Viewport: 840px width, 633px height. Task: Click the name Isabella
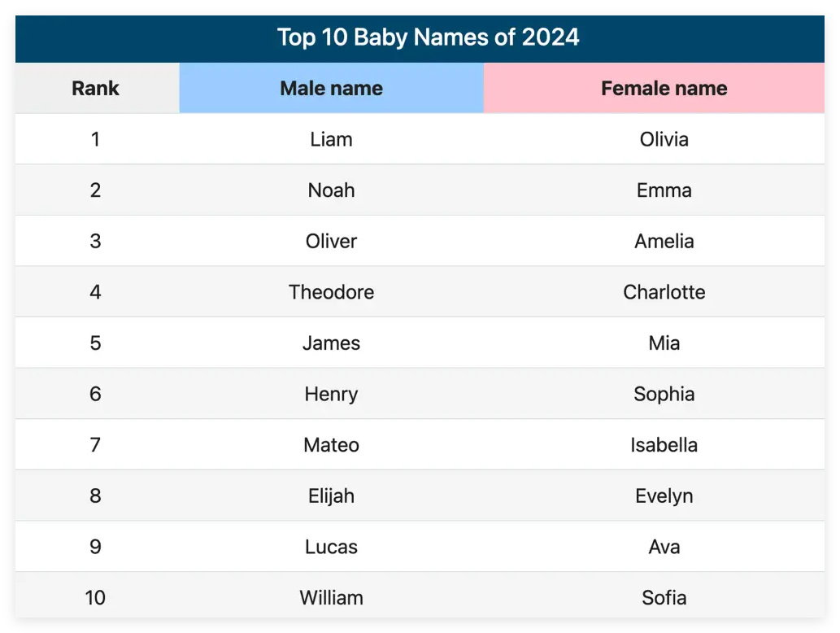(664, 445)
